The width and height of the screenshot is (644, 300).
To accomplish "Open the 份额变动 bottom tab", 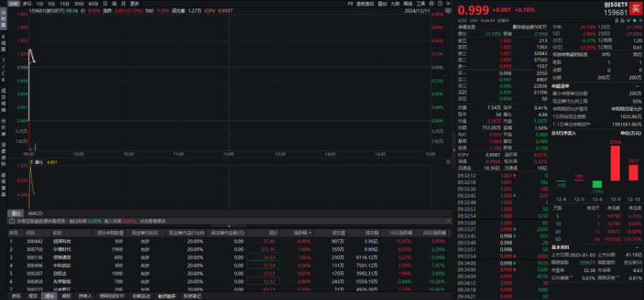I will click(141, 296).
